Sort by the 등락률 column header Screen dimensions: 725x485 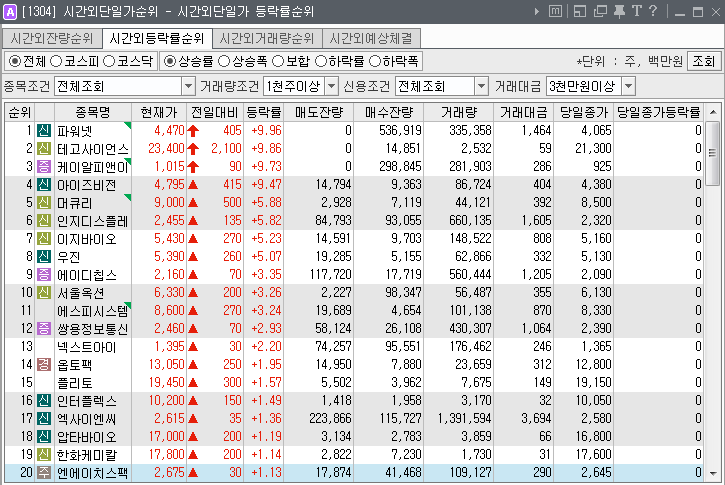264,112
